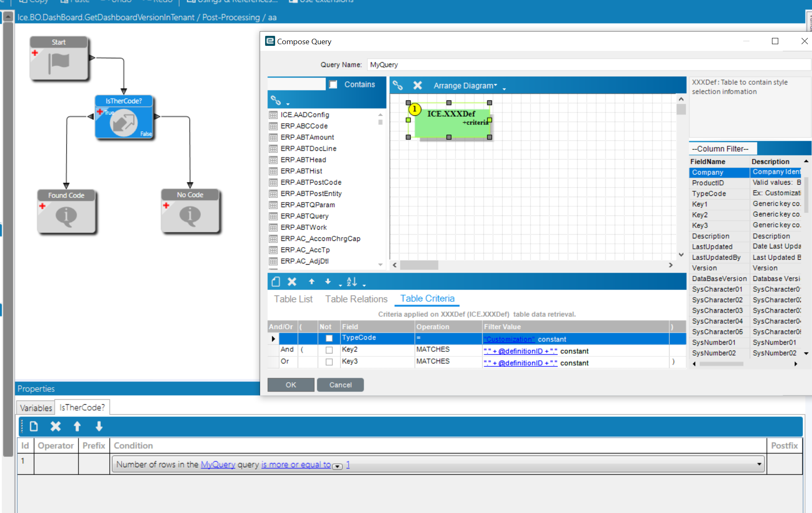This screenshot has height=513, width=812.
Task: Click new criteria row icon
Action: (x=276, y=282)
